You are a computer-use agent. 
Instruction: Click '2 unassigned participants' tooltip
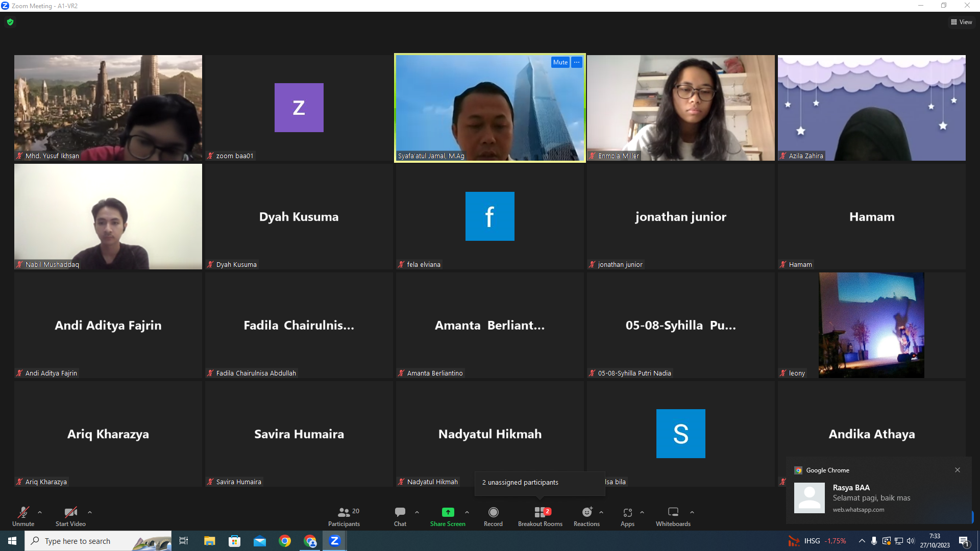[540, 483]
